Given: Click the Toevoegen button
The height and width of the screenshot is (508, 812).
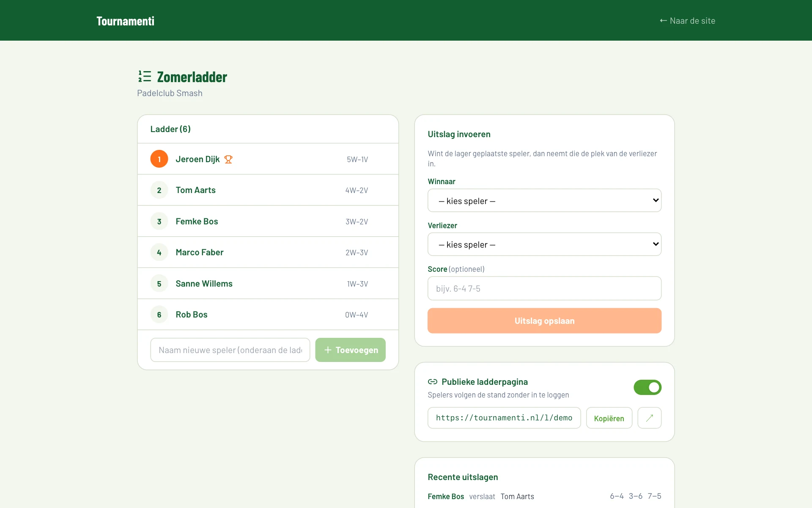Looking at the screenshot, I should [x=350, y=350].
